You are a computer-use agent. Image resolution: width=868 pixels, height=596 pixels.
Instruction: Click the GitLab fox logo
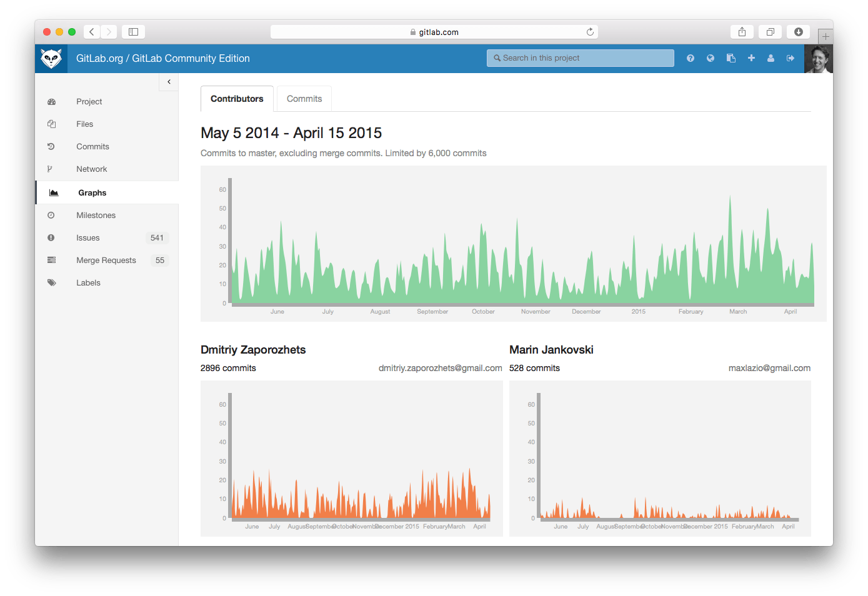pyautogui.click(x=51, y=57)
